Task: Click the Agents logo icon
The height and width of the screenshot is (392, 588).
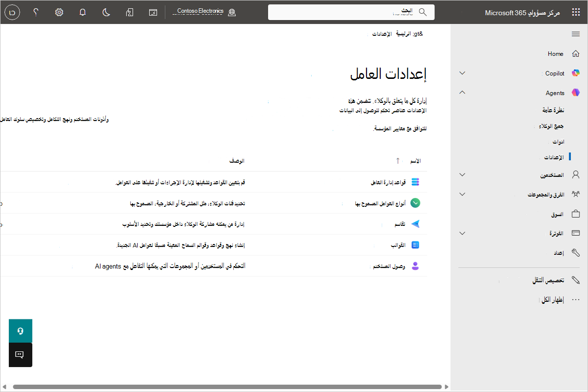Action: 576,93
